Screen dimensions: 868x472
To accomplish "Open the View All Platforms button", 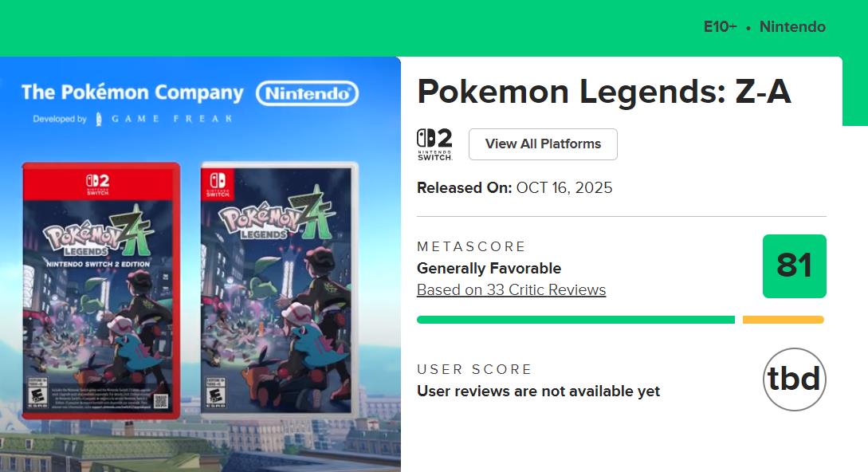I will [543, 144].
